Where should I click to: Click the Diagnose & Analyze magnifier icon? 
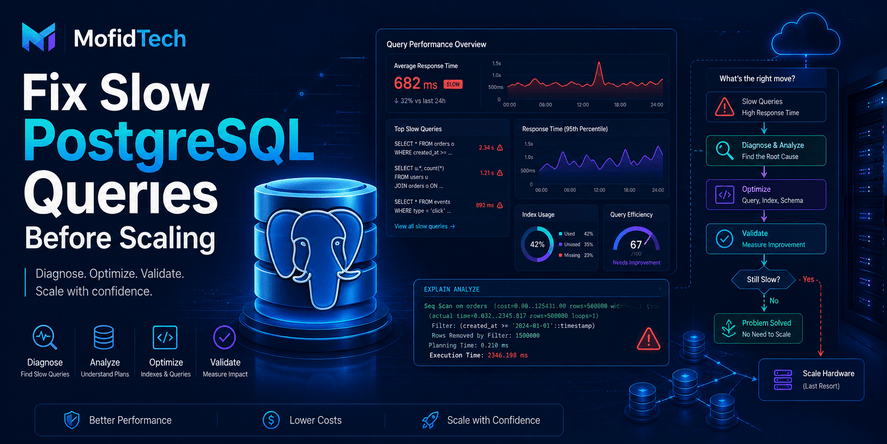(724, 150)
